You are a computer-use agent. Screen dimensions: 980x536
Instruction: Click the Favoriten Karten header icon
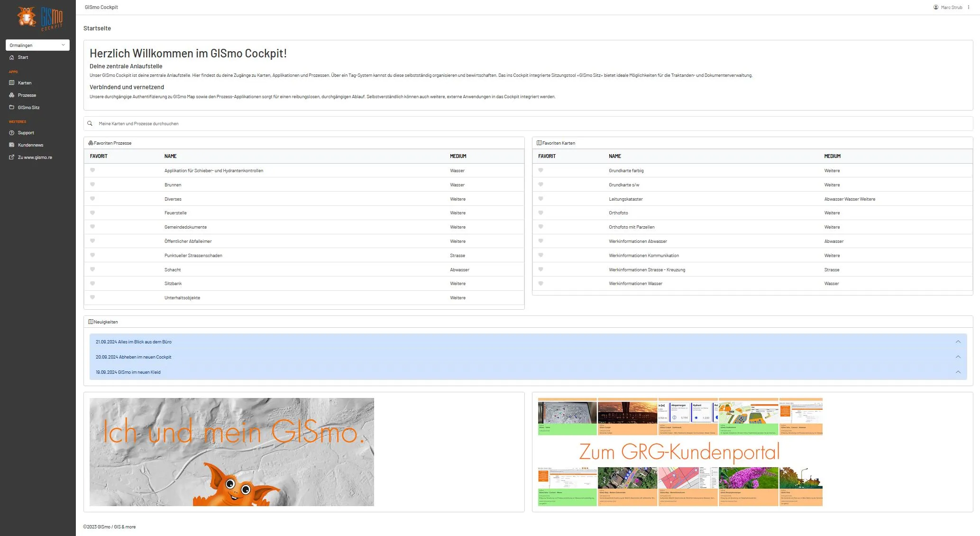click(539, 143)
